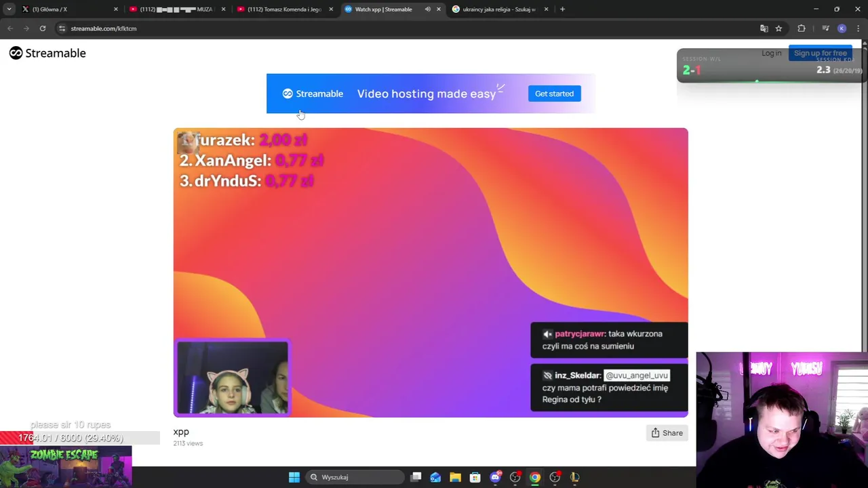Open the Chrome profile avatar

842,28
